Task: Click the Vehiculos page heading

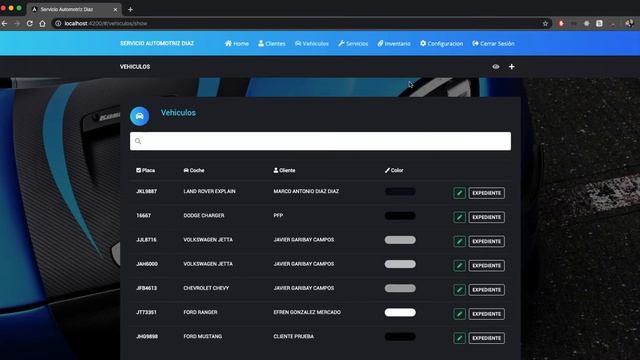Action: point(178,113)
